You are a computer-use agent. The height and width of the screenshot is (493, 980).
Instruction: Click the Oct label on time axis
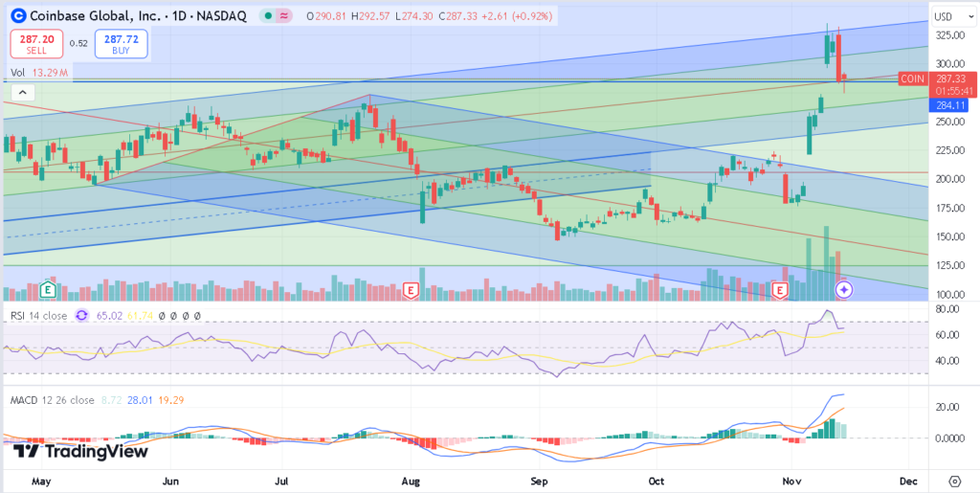point(657,482)
